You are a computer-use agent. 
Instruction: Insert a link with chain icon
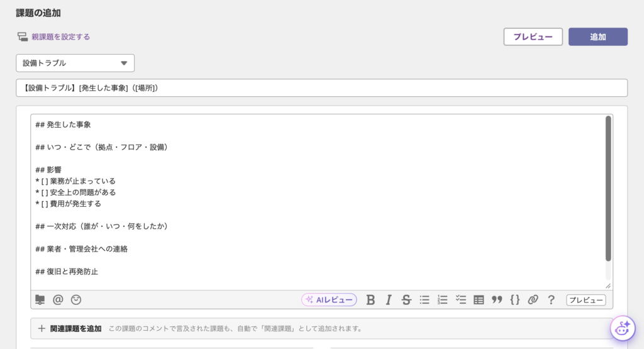(x=533, y=300)
